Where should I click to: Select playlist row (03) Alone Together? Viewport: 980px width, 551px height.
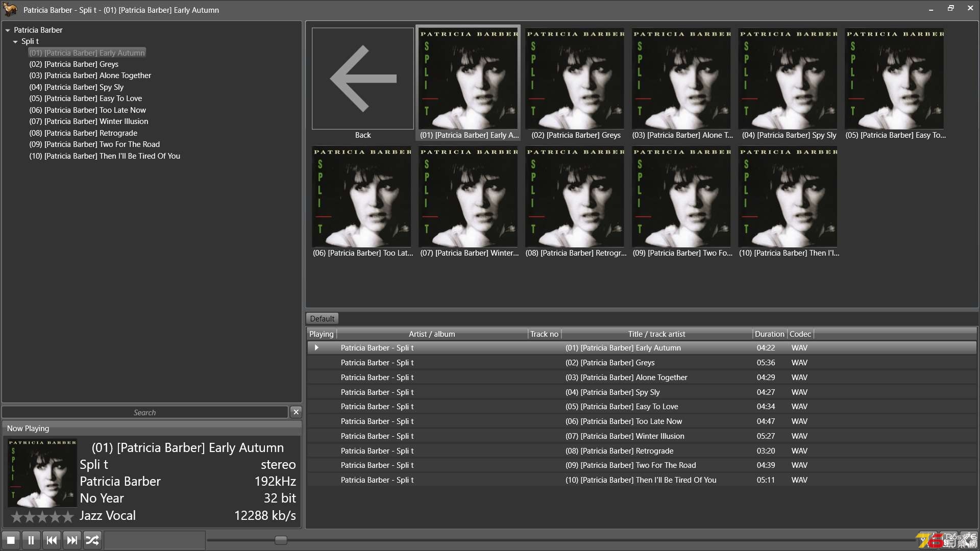pyautogui.click(x=642, y=378)
